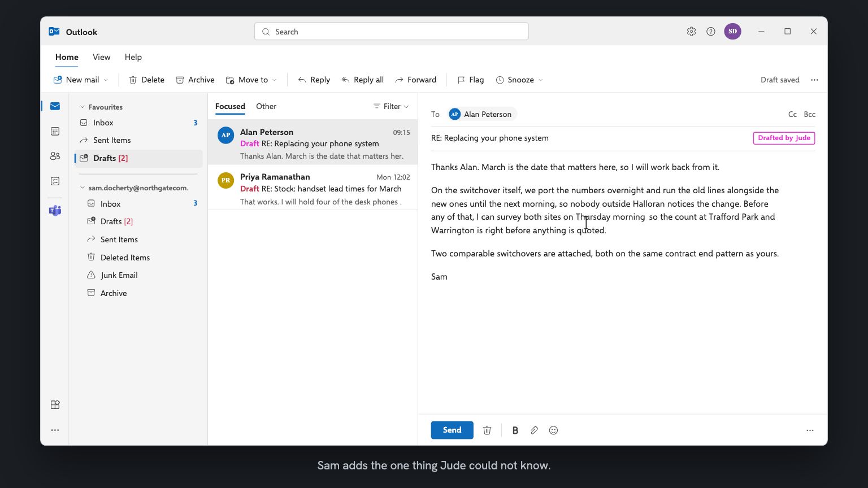Viewport: 868px width, 488px height.
Task: Insert emoji with smiley icon
Action: [553, 430]
